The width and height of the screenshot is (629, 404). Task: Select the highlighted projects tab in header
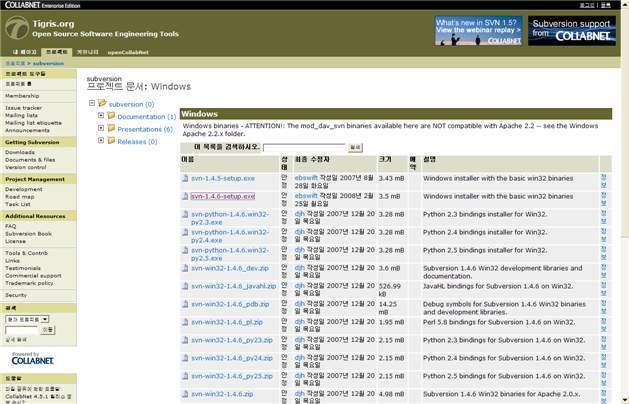(57, 52)
